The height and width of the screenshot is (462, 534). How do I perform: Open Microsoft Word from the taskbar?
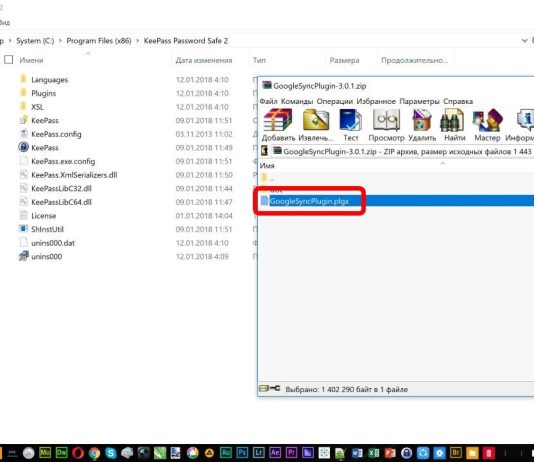[x=357, y=453]
